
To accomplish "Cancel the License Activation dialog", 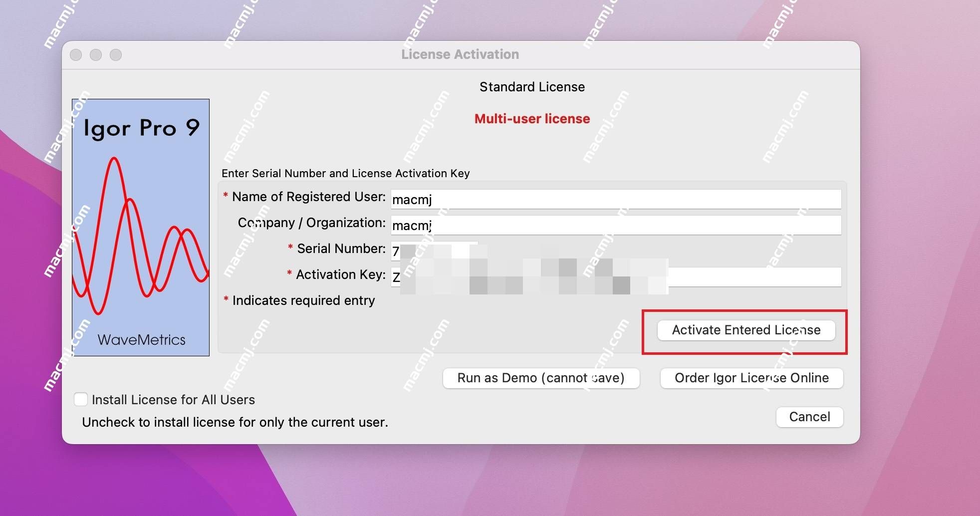I will (809, 417).
